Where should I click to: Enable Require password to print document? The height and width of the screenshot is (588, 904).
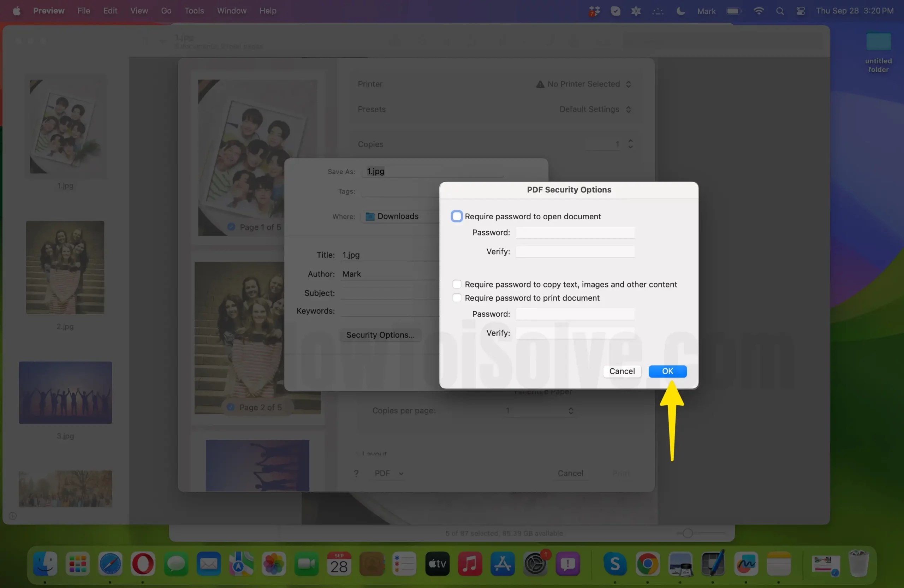[x=457, y=298]
